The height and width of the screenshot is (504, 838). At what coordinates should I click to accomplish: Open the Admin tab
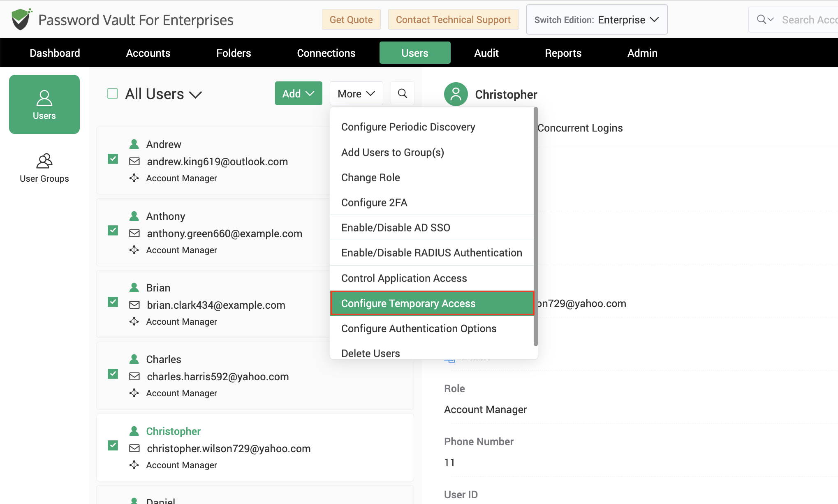click(x=642, y=53)
